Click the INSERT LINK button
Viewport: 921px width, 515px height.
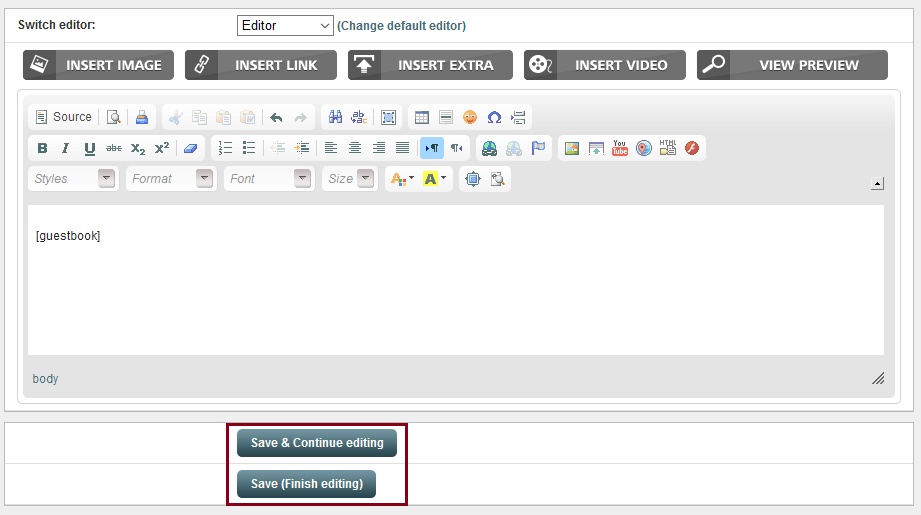click(x=261, y=65)
